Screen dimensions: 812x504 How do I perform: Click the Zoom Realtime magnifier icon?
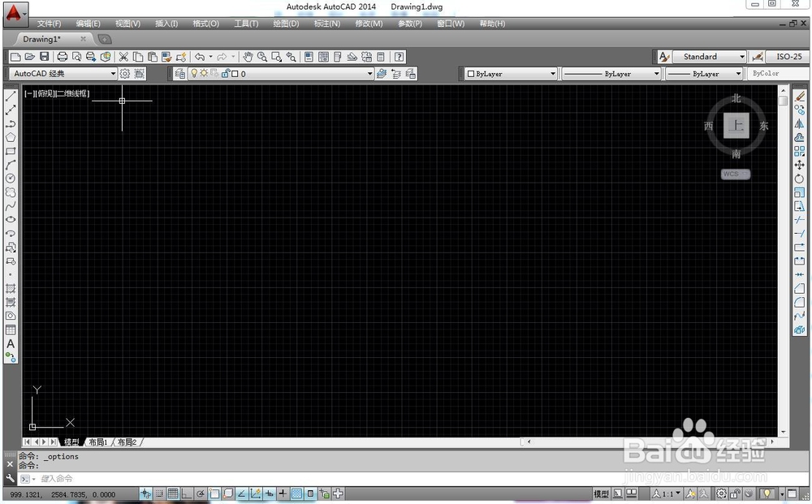(262, 57)
